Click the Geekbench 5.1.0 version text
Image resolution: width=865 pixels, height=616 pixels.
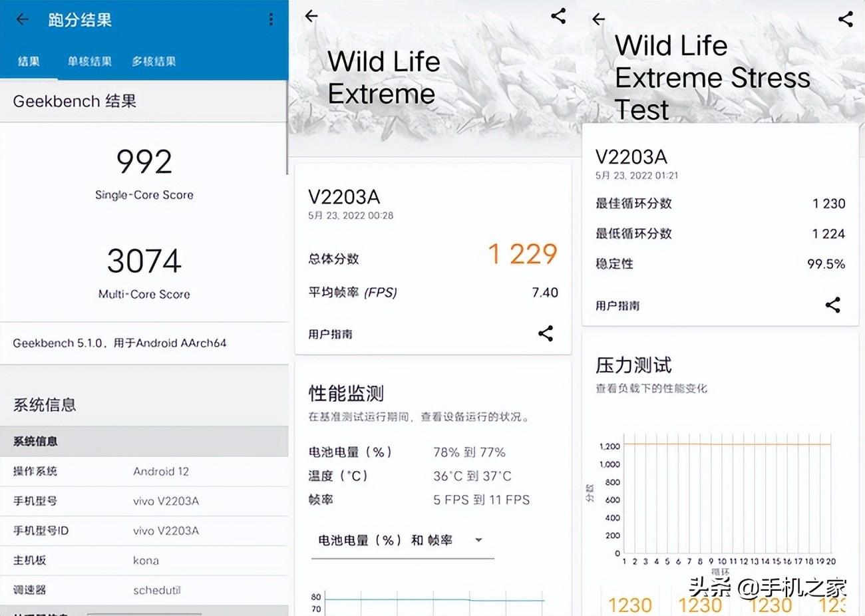pyautogui.click(x=120, y=343)
